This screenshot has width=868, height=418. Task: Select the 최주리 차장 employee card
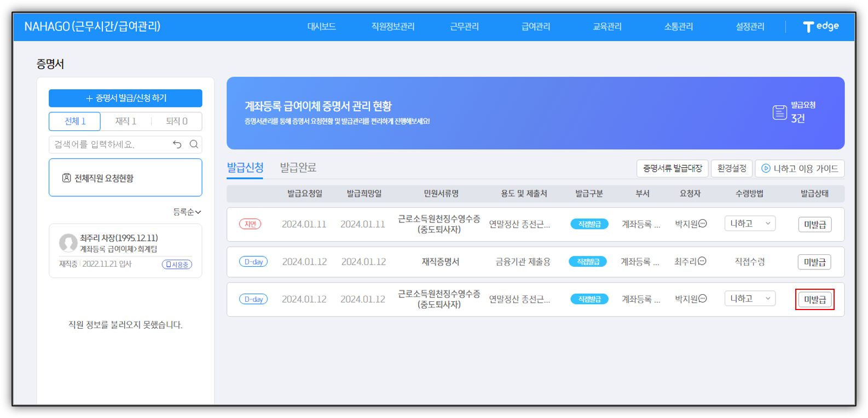point(125,251)
